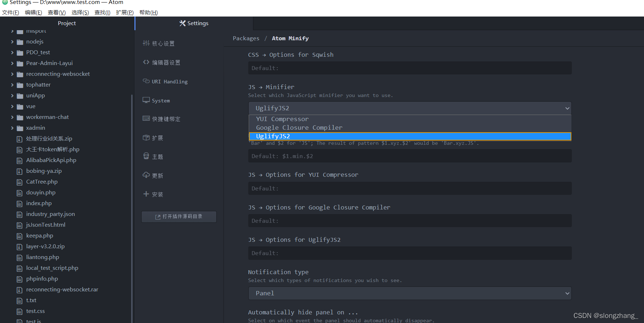Expand the reconnecting-websocket folder chevron
This screenshot has width=644, height=323.
coord(12,74)
